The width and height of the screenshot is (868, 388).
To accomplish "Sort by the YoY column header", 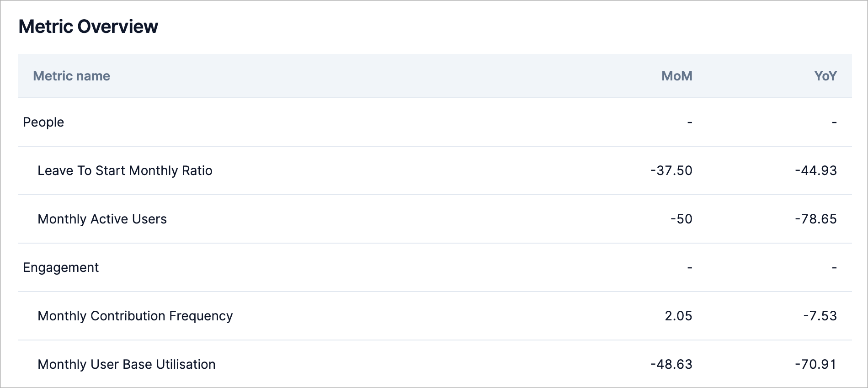I will [x=825, y=76].
